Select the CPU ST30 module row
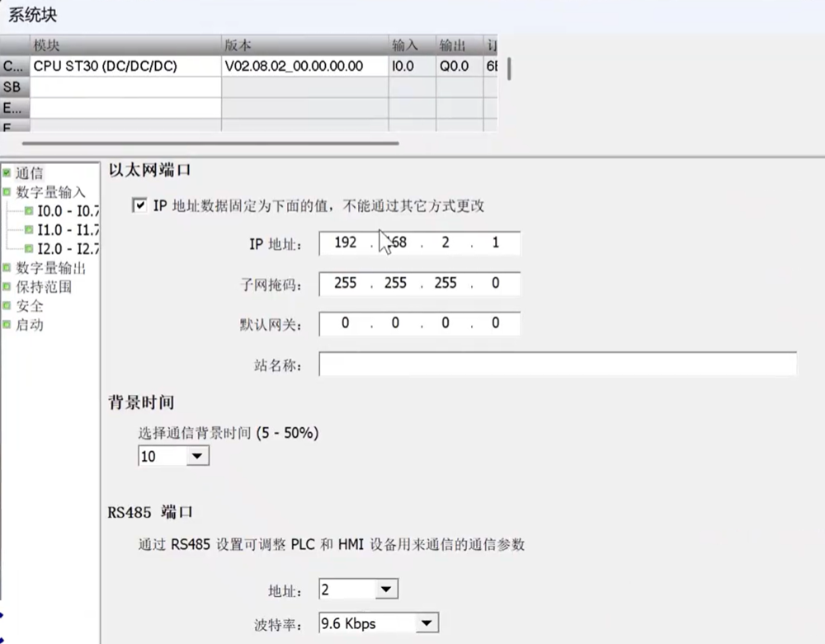Image resolution: width=825 pixels, height=644 pixels. [x=124, y=66]
